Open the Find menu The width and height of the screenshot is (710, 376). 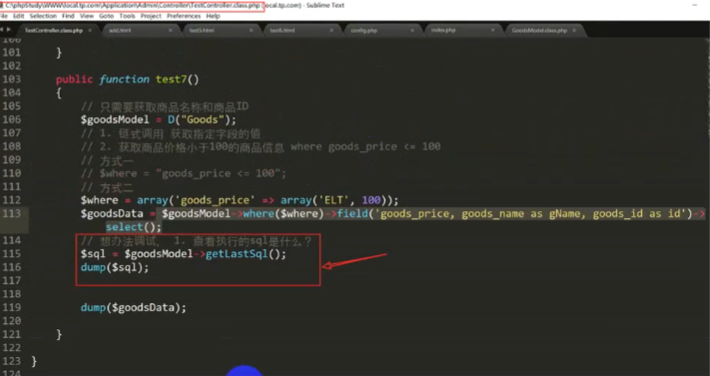click(68, 16)
